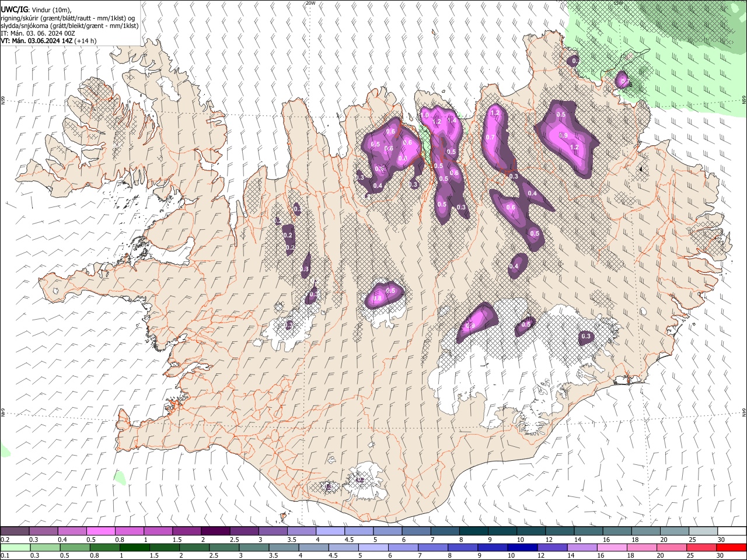747x560 pixels.
Task: Click the '0.7' precipitation value on the map
Action: pos(490,138)
